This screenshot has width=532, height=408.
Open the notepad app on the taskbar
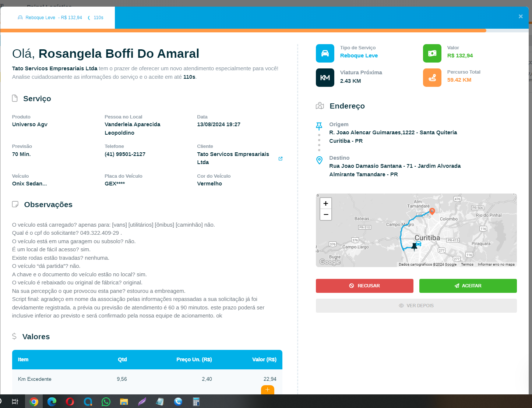[x=160, y=401]
